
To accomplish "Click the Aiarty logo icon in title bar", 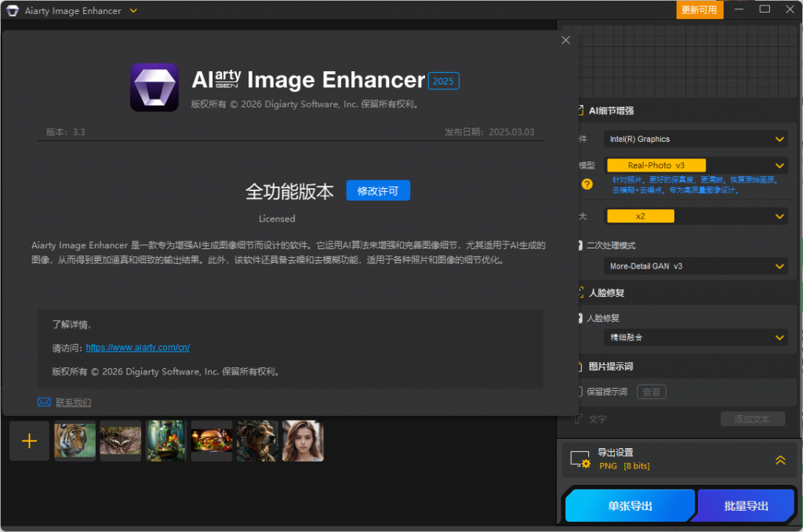I will pyautogui.click(x=13, y=11).
